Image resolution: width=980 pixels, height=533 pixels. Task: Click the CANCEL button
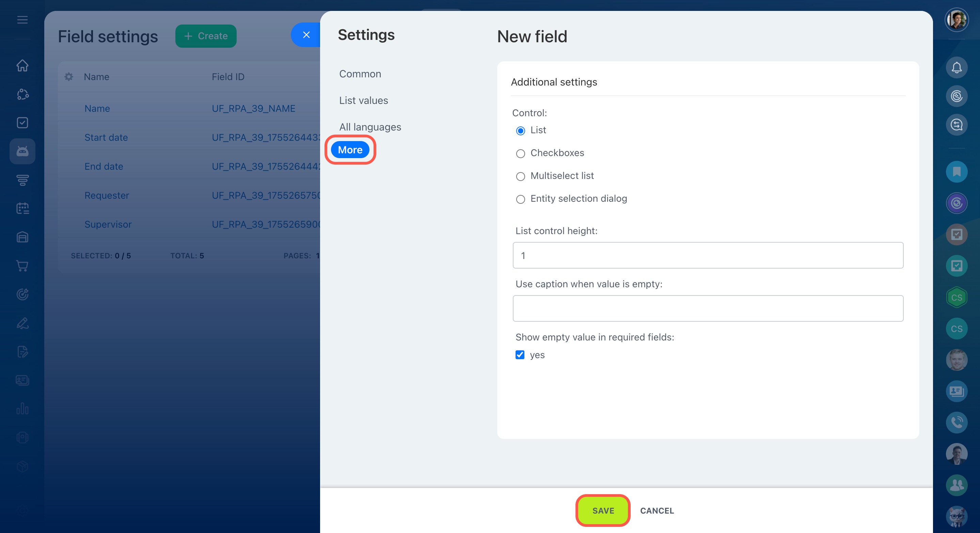[x=657, y=511]
